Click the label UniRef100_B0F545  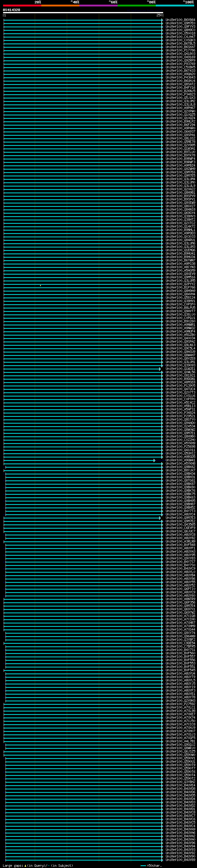[x=180, y=670]
